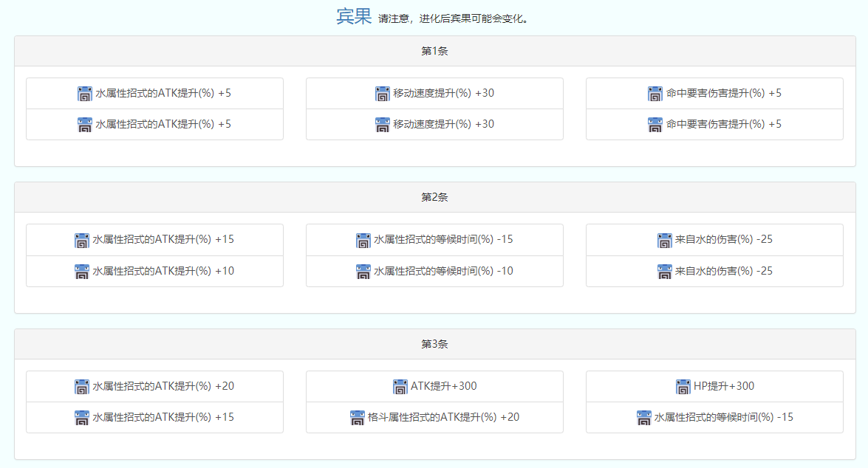868x468 pixels.
Task: Click the text 'HP提升+300'
Action: (724, 386)
